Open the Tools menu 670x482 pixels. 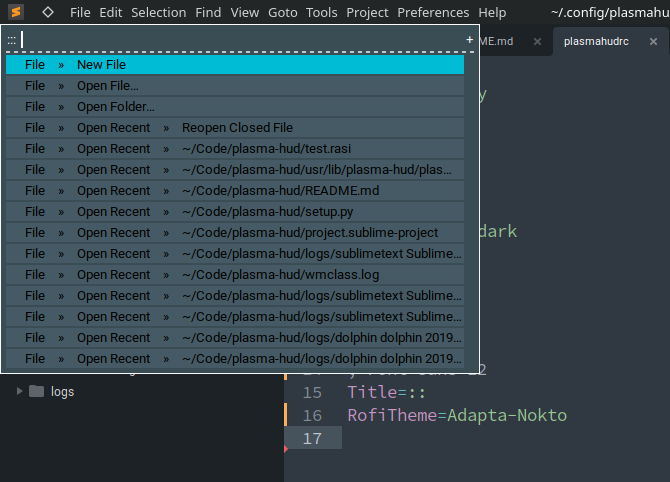321,12
